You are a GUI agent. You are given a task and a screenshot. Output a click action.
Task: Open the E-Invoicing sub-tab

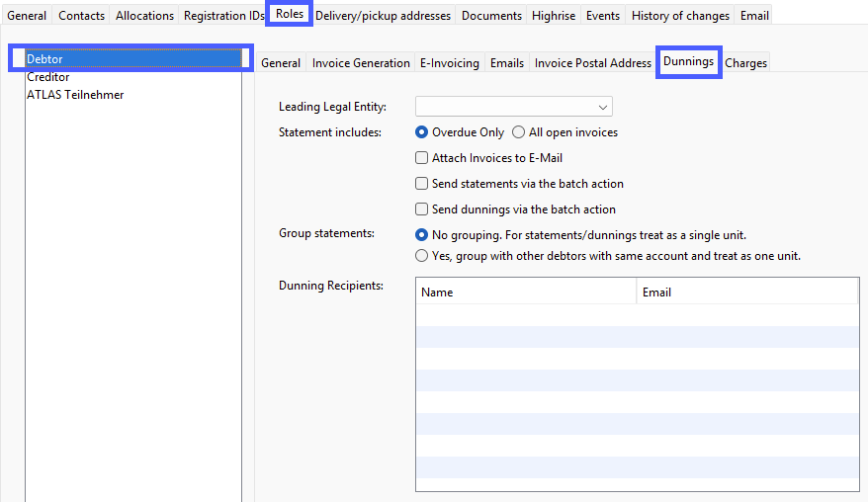point(449,63)
